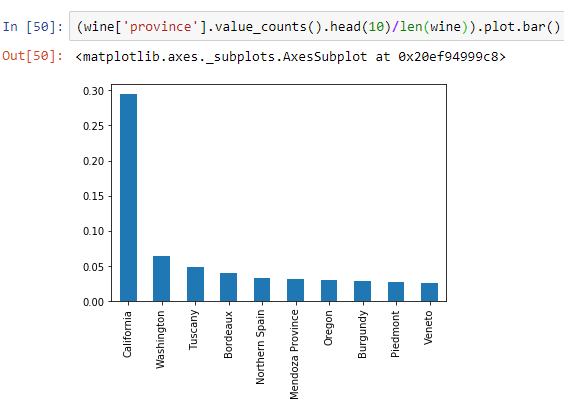Click the code input cell

point(317,26)
